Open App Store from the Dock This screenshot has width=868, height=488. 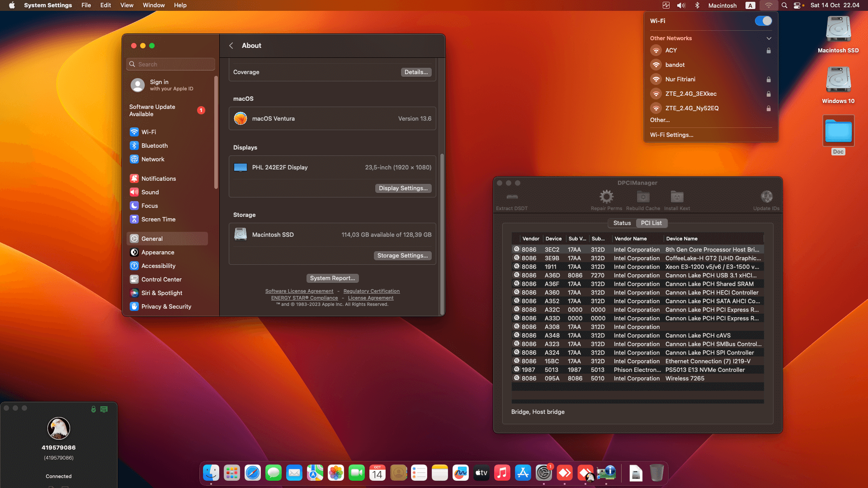[x=523, y=473]
